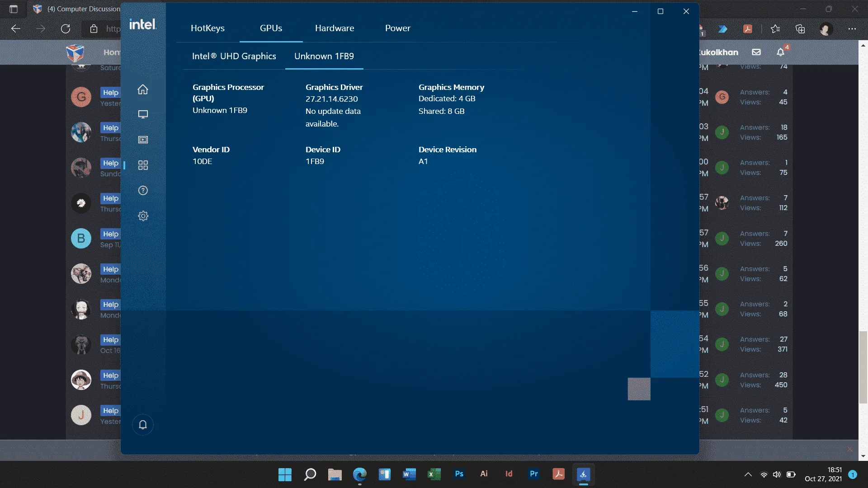This screenshot has width=868, height=488.
Task: Open the Intel app icon on taskbar
Action: click(584, 474)
